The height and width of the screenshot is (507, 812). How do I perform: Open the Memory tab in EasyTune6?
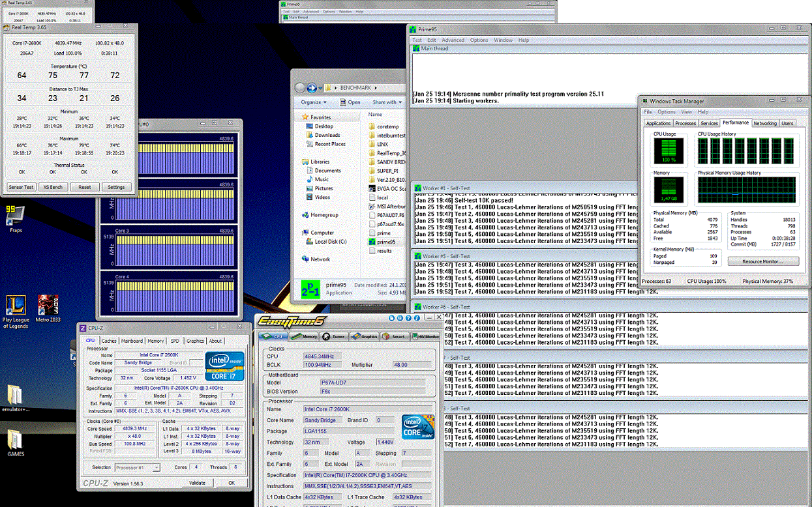305,336
